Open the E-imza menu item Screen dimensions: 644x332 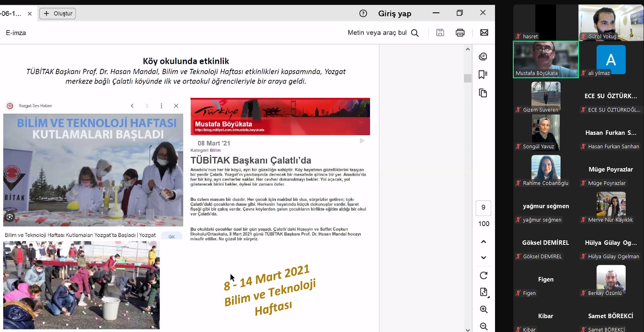(x=16, y=33)
